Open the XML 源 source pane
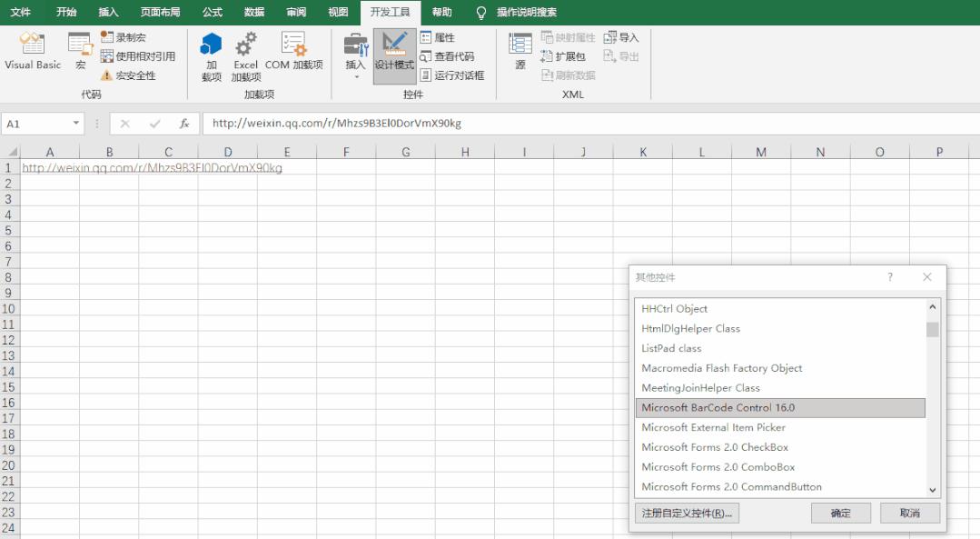The width and height of the screenshot is (980, 539). 520,51
